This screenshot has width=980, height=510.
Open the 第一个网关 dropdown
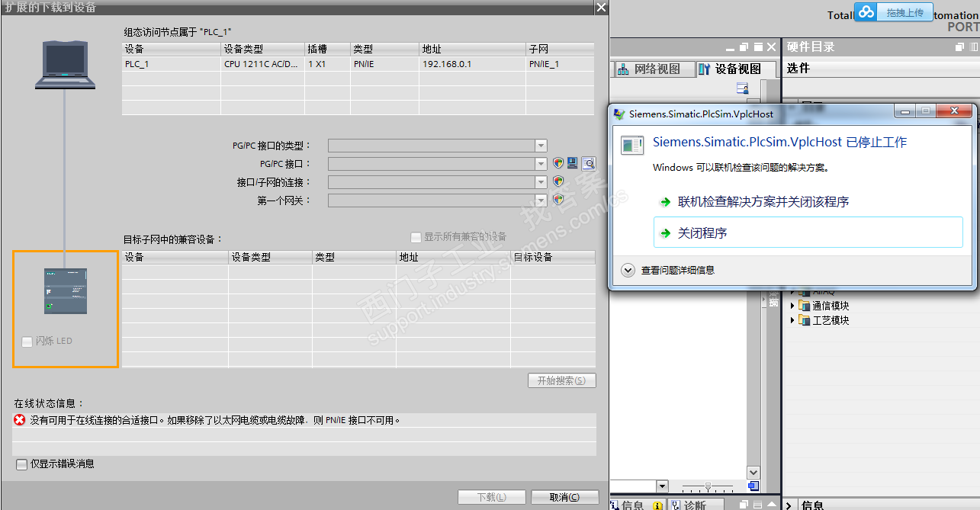pos(541,200)
